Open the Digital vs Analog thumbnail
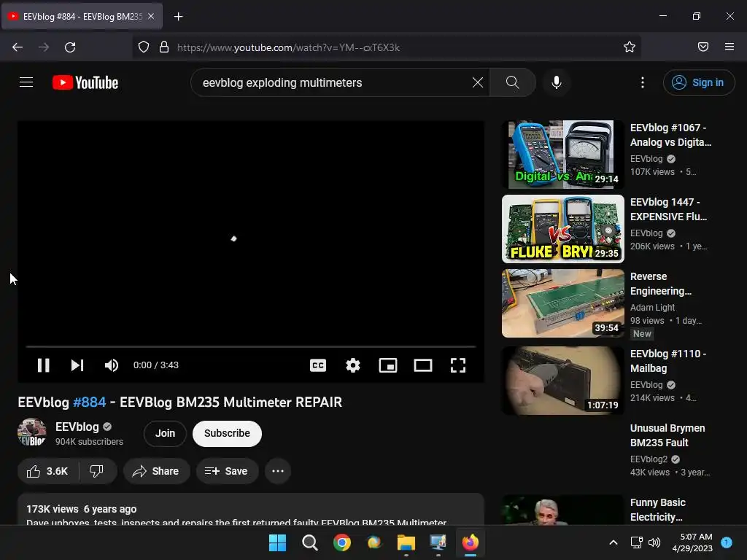 pyautogui.click(x=562, y=155)
